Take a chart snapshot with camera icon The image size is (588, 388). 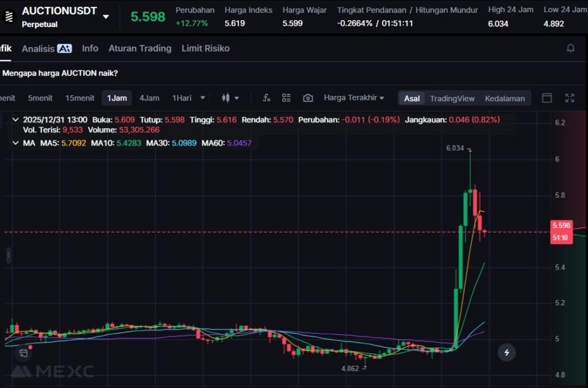point(308,98)
